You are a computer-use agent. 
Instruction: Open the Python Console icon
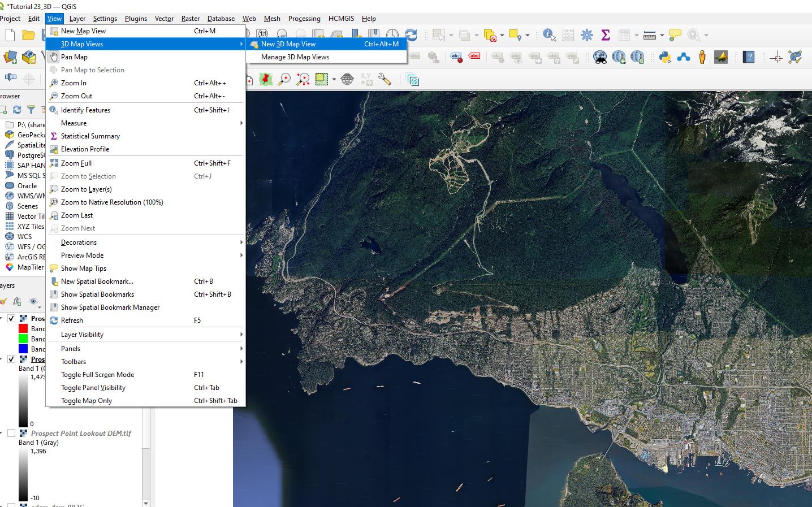(665, 57)
